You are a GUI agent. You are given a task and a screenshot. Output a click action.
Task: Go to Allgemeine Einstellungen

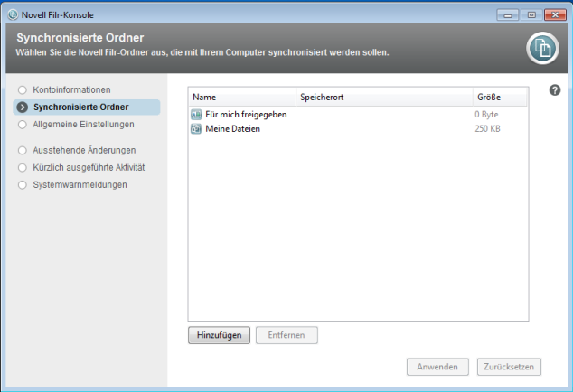83,125
